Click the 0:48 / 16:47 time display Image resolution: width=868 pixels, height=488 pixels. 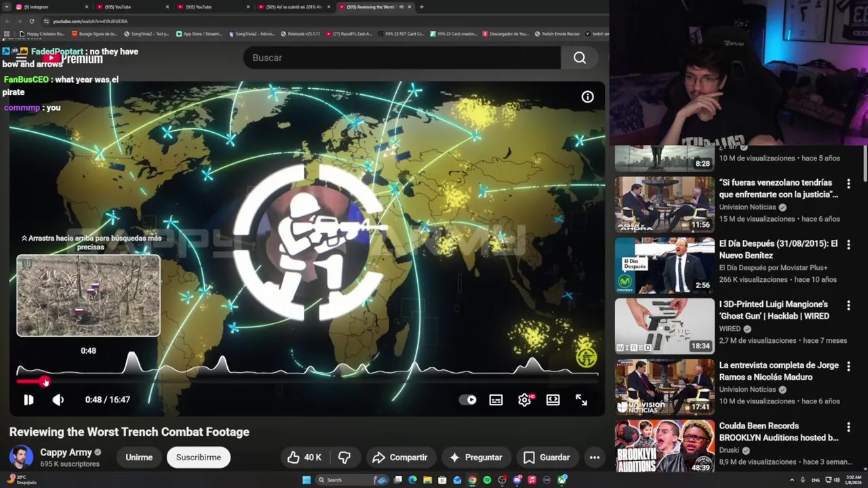click(107, 400)
